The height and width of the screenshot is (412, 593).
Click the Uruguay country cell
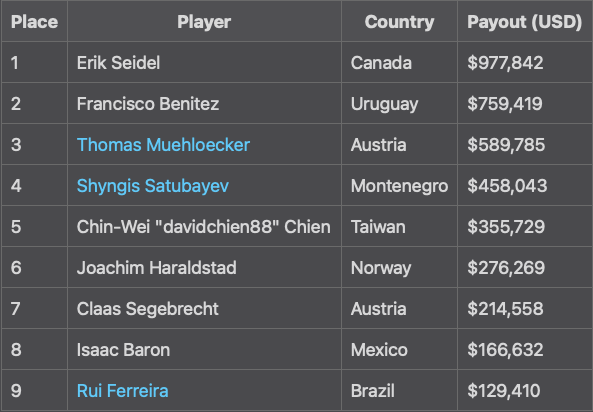point(399,103)
